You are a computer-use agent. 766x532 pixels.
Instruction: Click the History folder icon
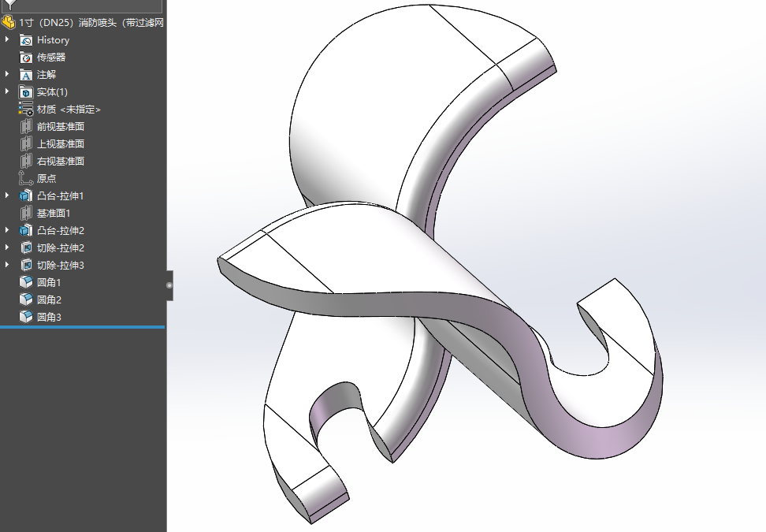[26, 40]
